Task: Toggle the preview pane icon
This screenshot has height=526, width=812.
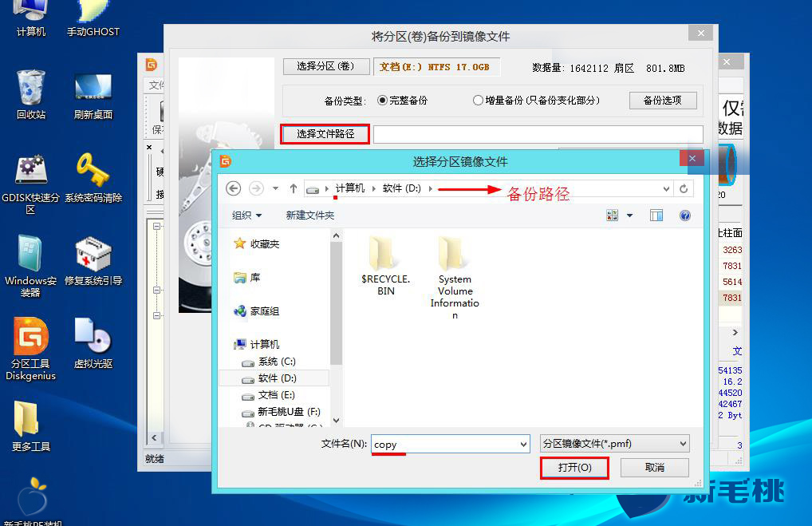Action: coord(656,215)
